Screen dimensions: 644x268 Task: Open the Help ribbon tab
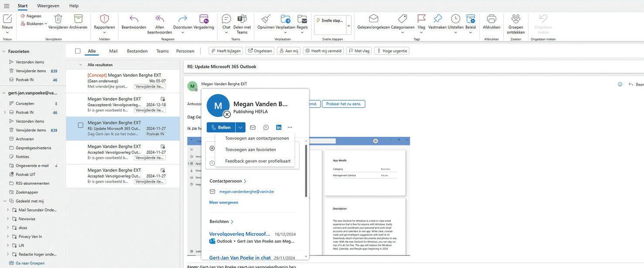coord(74,6)
